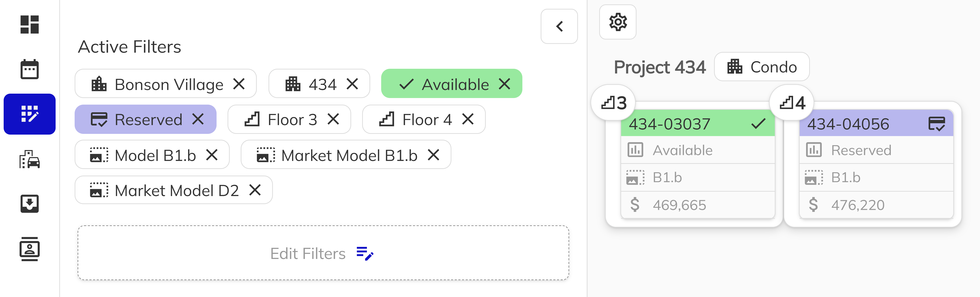Remove the Floor 3 filter
The width and height of the screenshot is (980, 297).
coord(333,119)
